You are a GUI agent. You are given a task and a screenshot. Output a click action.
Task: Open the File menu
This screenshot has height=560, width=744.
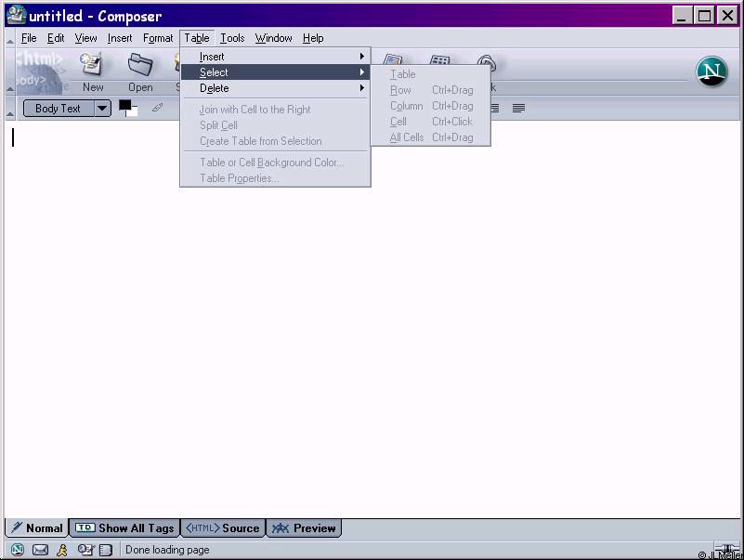(29, 38)
